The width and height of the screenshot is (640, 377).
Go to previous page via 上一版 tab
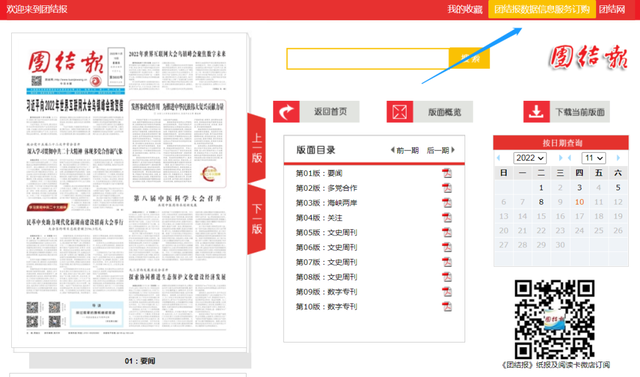point(257,148)
